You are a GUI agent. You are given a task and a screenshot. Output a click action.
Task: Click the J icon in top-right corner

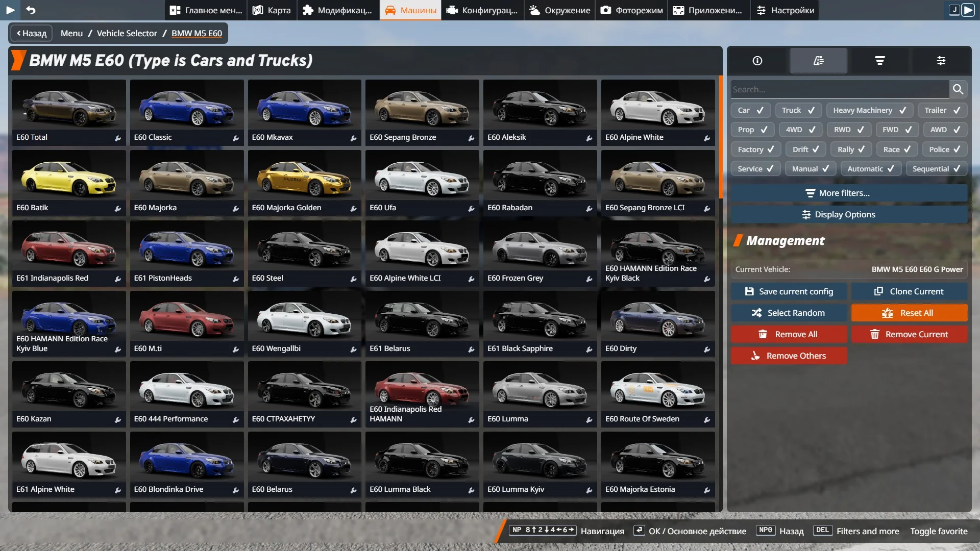954,10
